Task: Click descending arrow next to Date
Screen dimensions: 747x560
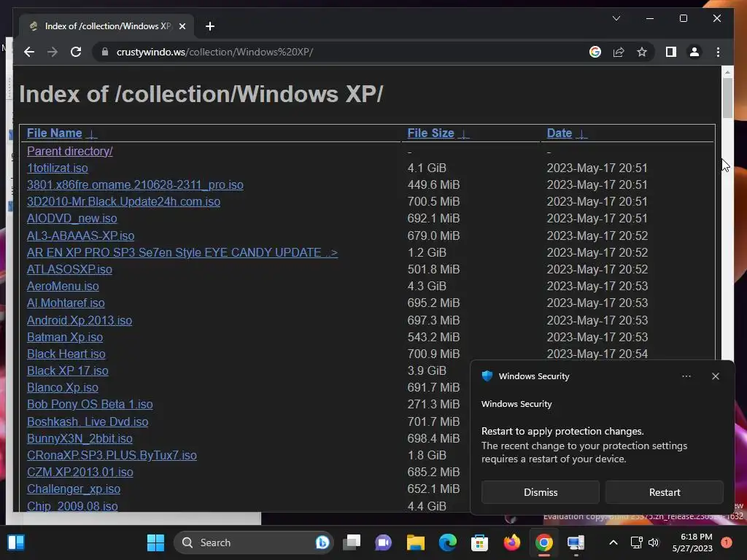Action: point(581,134)
